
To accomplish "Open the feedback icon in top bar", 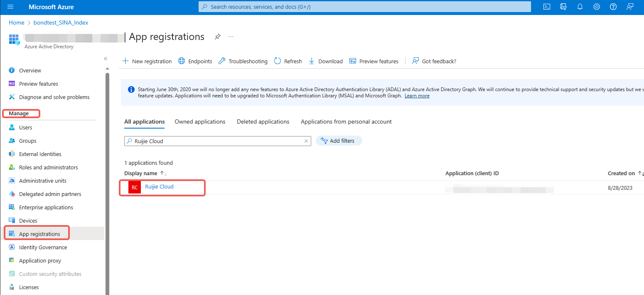I will (x=630, y=7).
